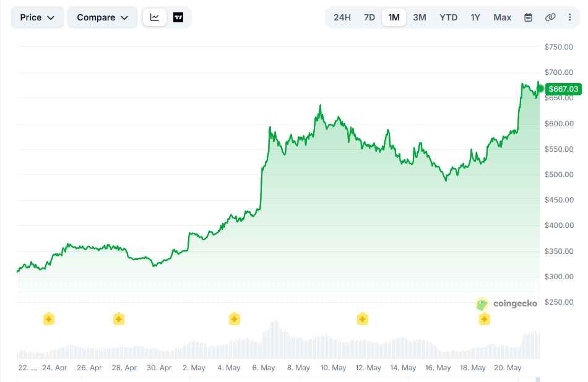
Task: Click the 14. May date label
Action: pos(403,368)
